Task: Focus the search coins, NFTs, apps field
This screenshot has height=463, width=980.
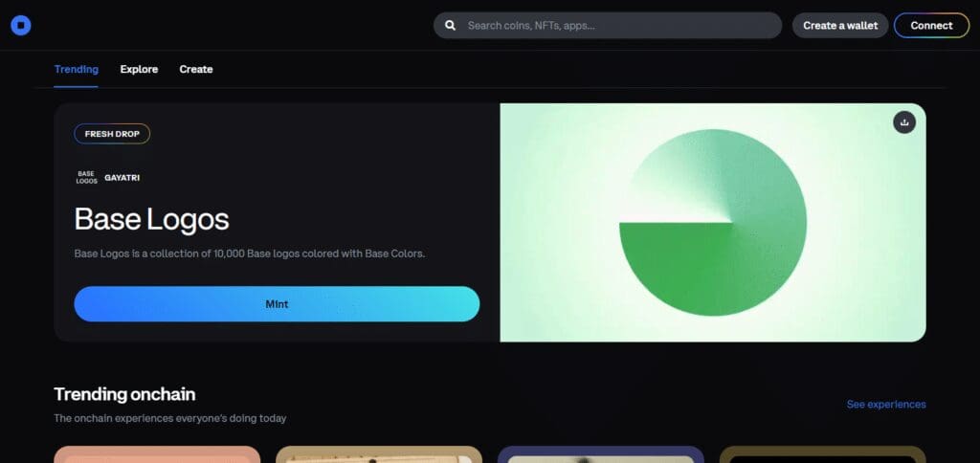Action: click(608, 26)
